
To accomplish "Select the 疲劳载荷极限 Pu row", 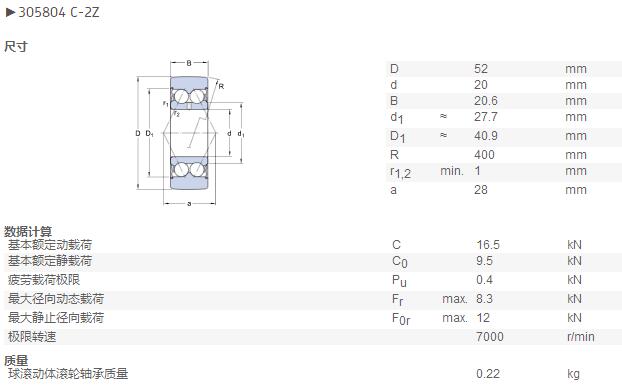I will tap(311, 280).
